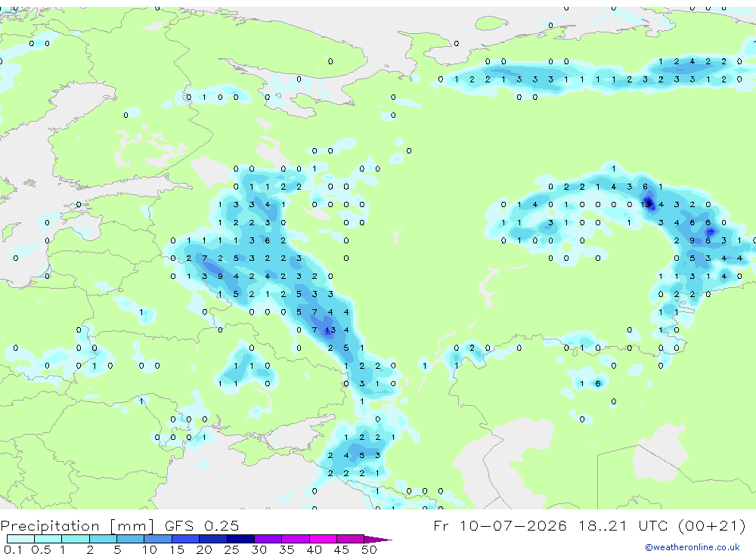
Task: Click the Fr weekday abbreviation
Action: tap(441, 525)
